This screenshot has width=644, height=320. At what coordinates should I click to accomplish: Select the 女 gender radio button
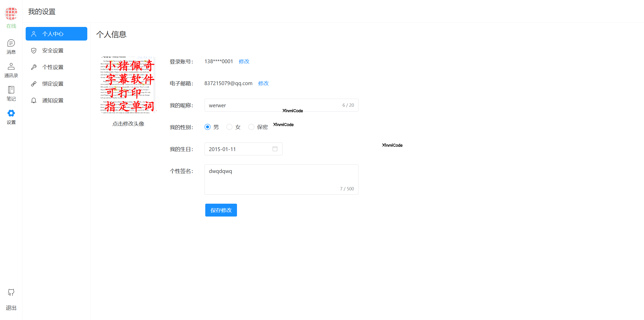[229, 127]
